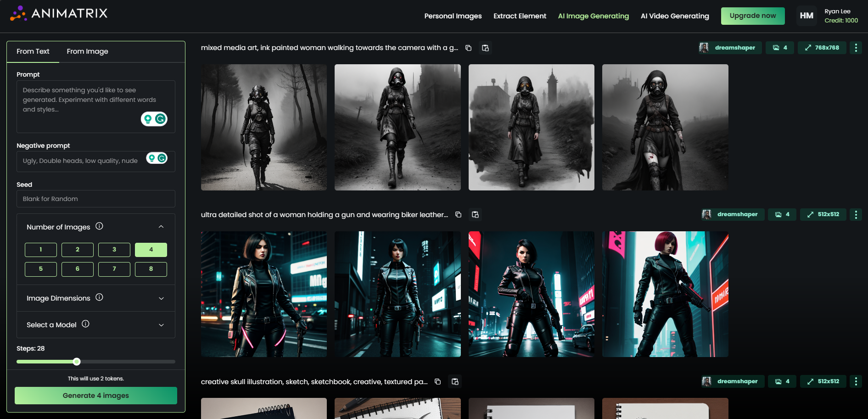Click the dreamshaper badge on the creative skull row
The height and width of the screenshot is (419, 868).
coord(733,381)
